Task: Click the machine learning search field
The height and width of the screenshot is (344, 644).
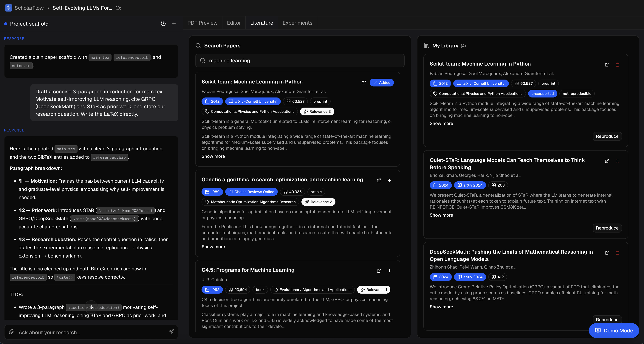Action: coord(300,61)
